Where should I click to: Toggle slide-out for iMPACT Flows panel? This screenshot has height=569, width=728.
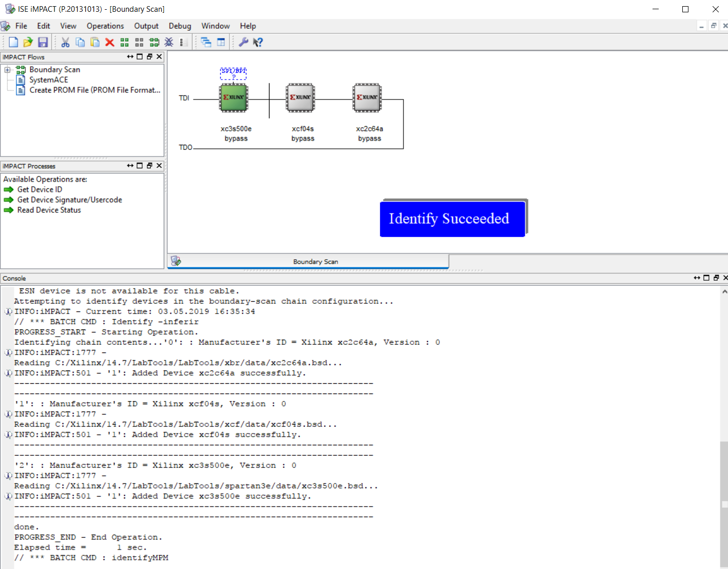pos(130,57)
